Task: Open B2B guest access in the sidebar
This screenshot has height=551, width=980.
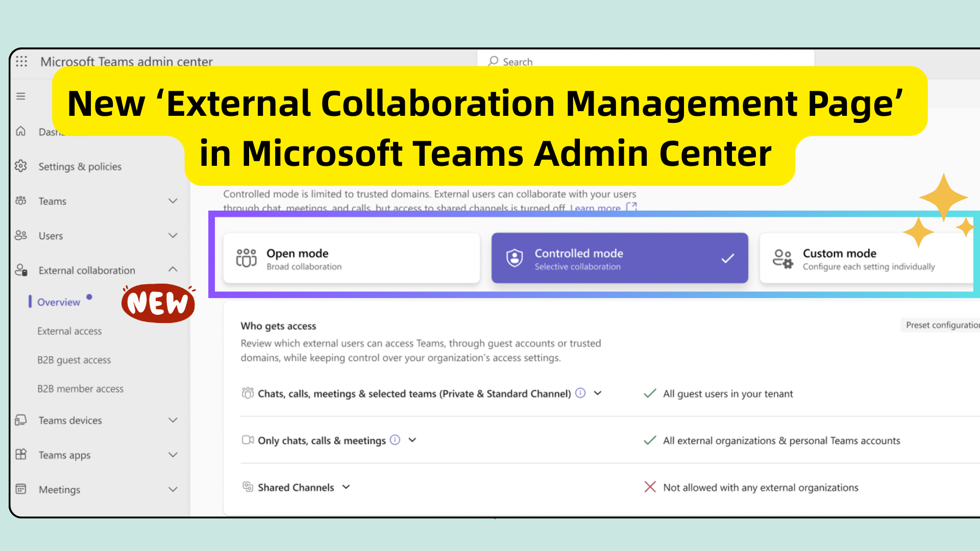Action: [x=74, y=360]
